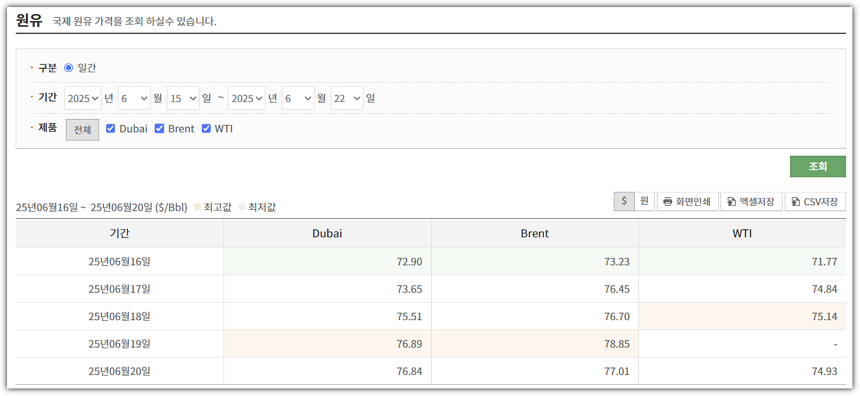Click the 최저값 legend color swatch
860x396 pixels.
(242, 208)
